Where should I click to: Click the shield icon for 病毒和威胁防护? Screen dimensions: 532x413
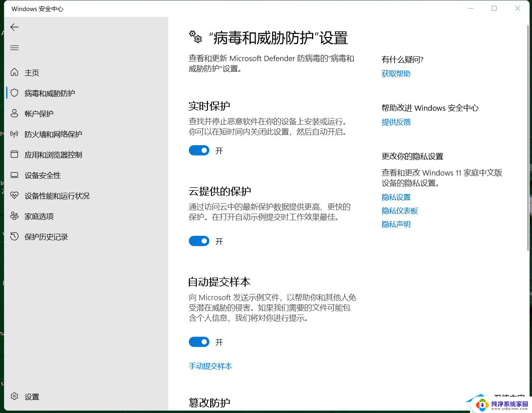(x=14, y=93)
